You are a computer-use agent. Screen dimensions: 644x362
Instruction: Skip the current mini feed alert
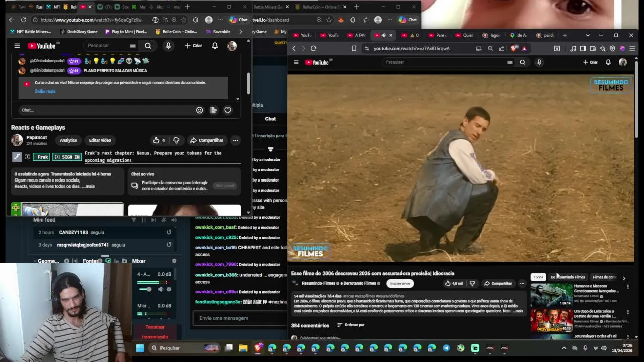coord(153,220)
